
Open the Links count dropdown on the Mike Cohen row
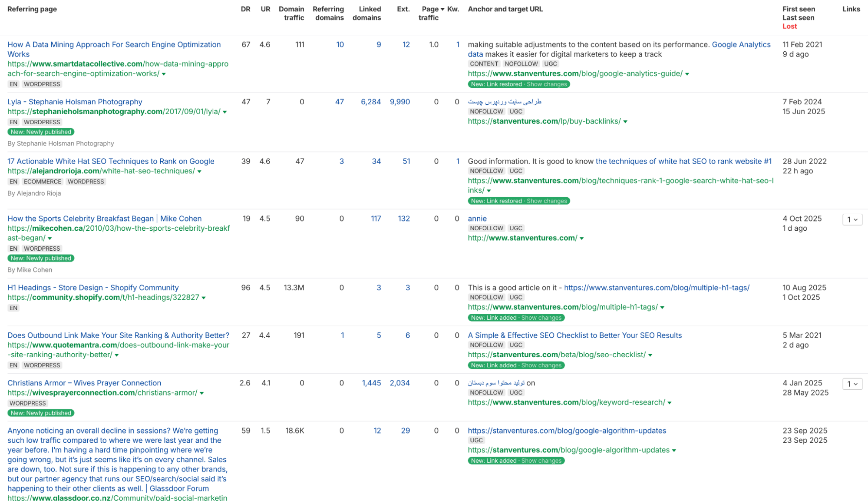(852, 219)
